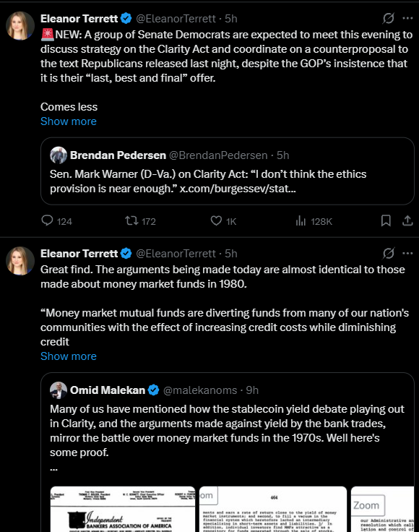Screen dimensions: 419x532
Task: Visit @BrendanPedersen profile handle
Action: coord(218,155)
